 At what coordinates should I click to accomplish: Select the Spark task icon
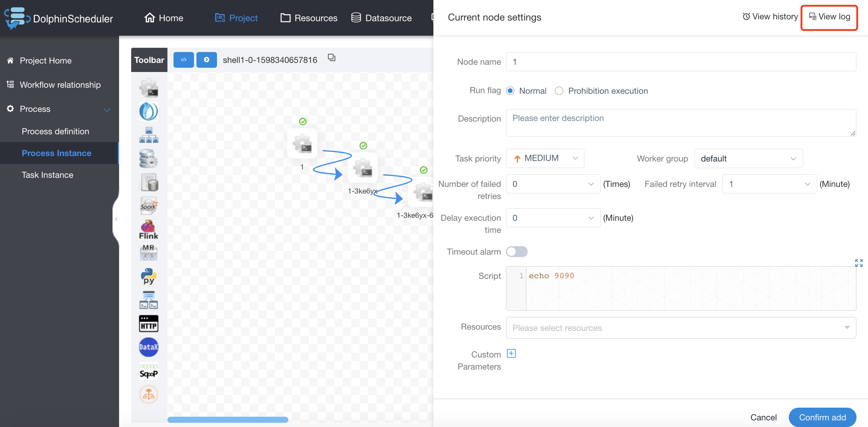point(149,205)
